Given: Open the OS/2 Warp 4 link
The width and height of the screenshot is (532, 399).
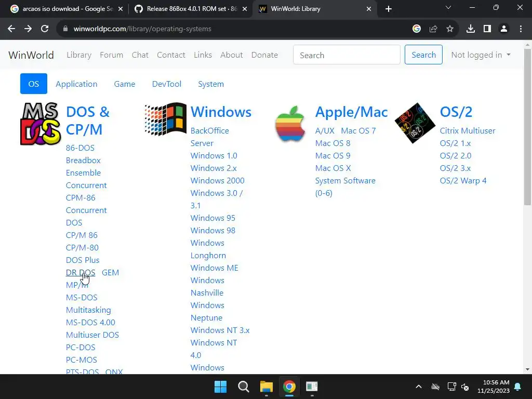Looking at the screenshot, I should coord(463,180).
